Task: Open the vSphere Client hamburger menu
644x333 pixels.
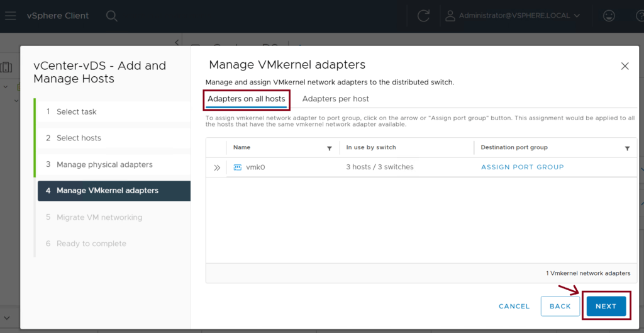Action: pyautogui.click(x=10, y=16)
